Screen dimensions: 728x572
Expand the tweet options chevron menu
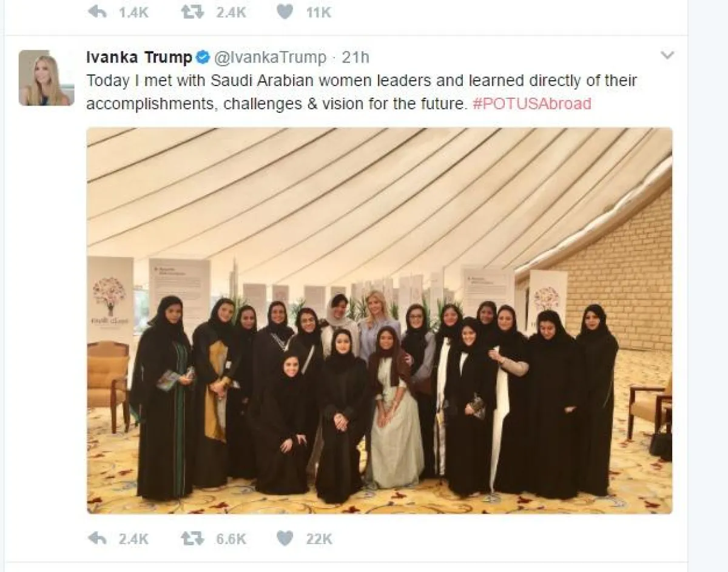coord(667,56)
